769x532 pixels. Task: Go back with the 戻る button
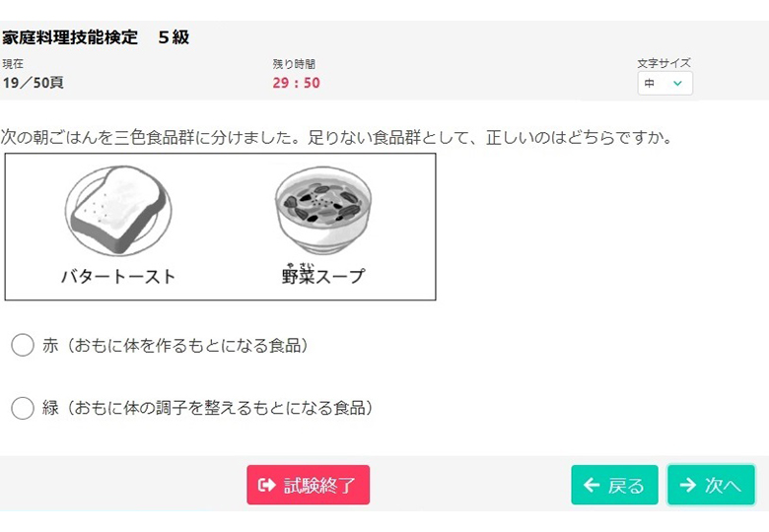(x=614, y=485)
